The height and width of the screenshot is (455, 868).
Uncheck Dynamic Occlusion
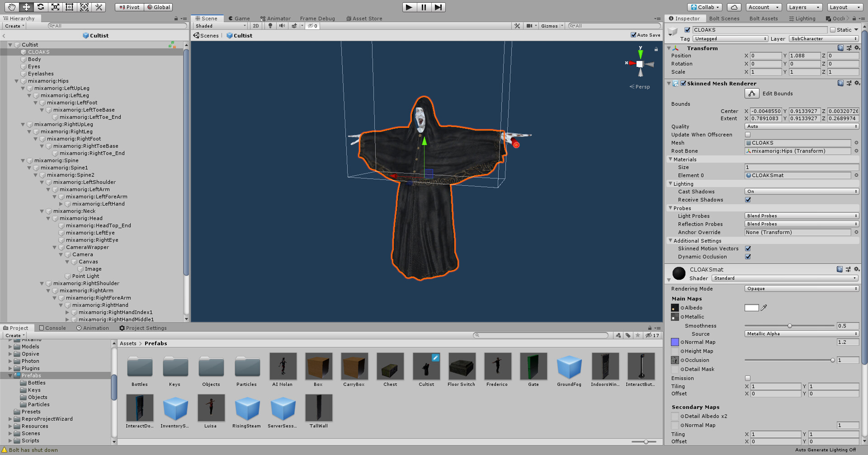pos(748,257)
